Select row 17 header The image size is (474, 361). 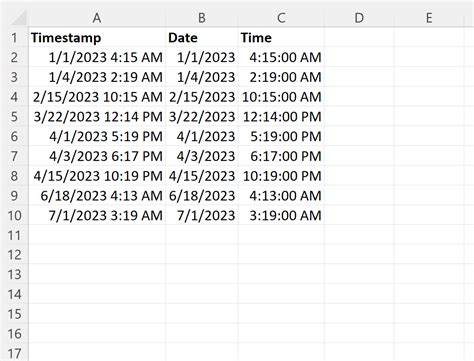(x=14, y=353)
